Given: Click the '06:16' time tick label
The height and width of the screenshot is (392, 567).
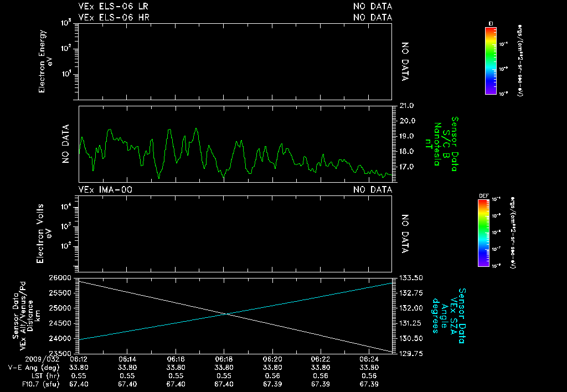Looking at the screenshot, I should 176,359.
